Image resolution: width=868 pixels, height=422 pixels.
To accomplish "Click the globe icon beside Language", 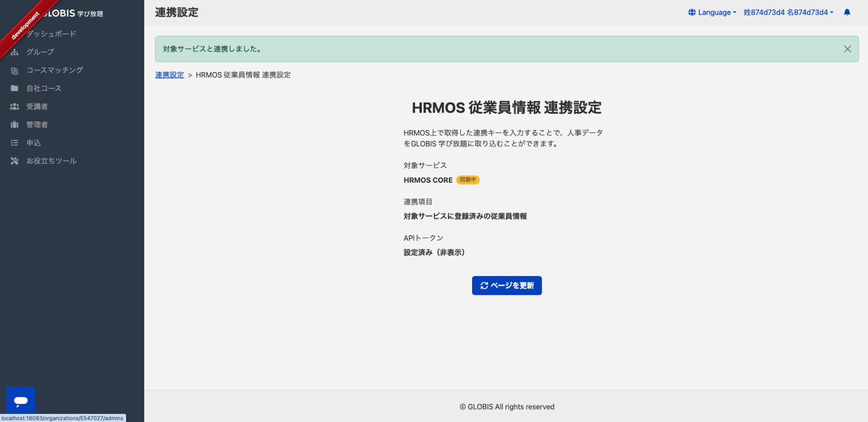I will 692,12.
